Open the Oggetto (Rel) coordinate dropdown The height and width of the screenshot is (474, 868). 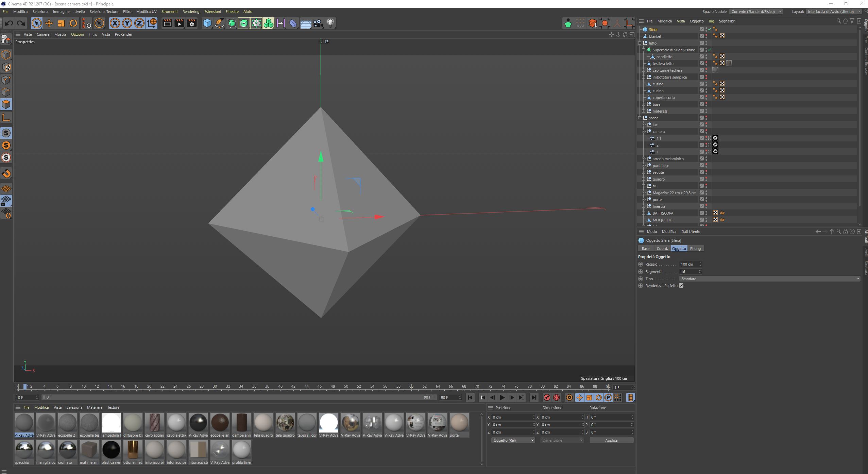pyautogui.click(x=513, y=440)
